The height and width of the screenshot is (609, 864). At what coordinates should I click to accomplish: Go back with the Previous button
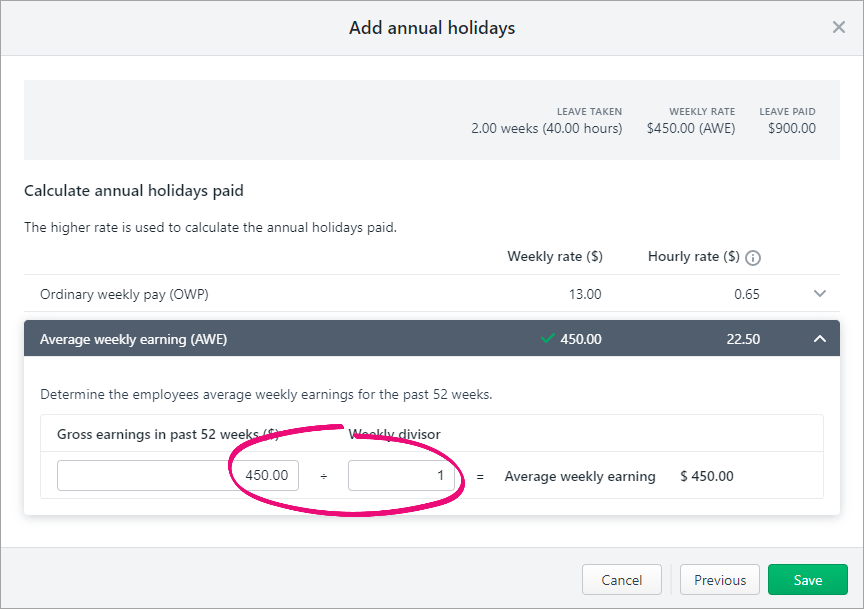pyautogui.click(x=720, y=580)
